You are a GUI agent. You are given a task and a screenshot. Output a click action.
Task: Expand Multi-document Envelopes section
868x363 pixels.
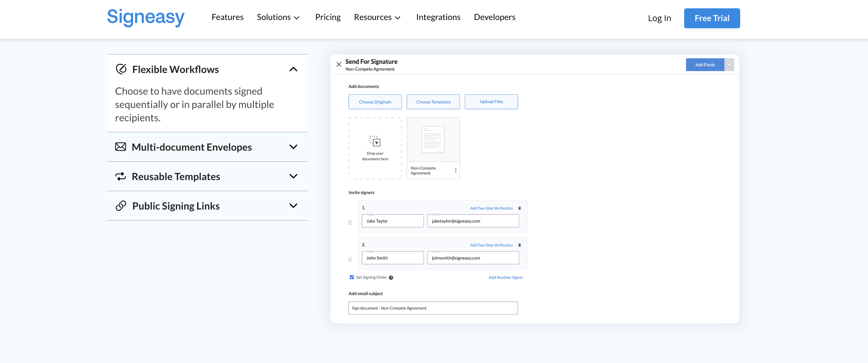click(x=293, y=147)
